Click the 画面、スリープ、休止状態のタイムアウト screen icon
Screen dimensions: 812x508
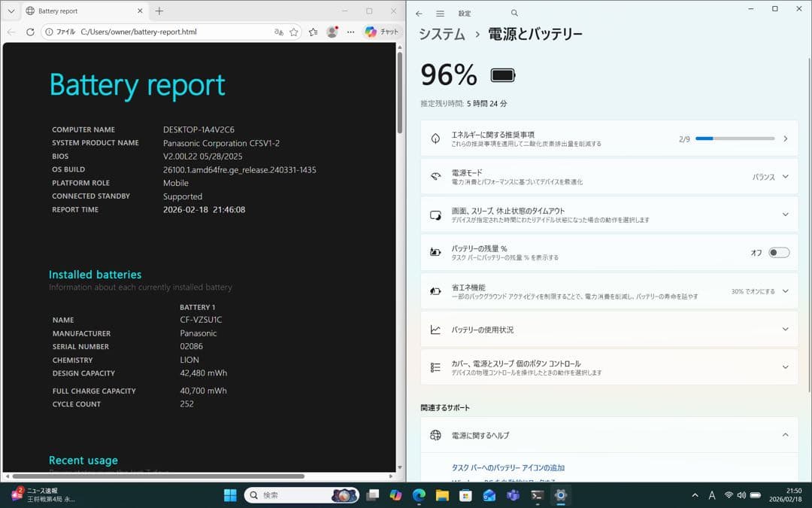tap(435, 214)
